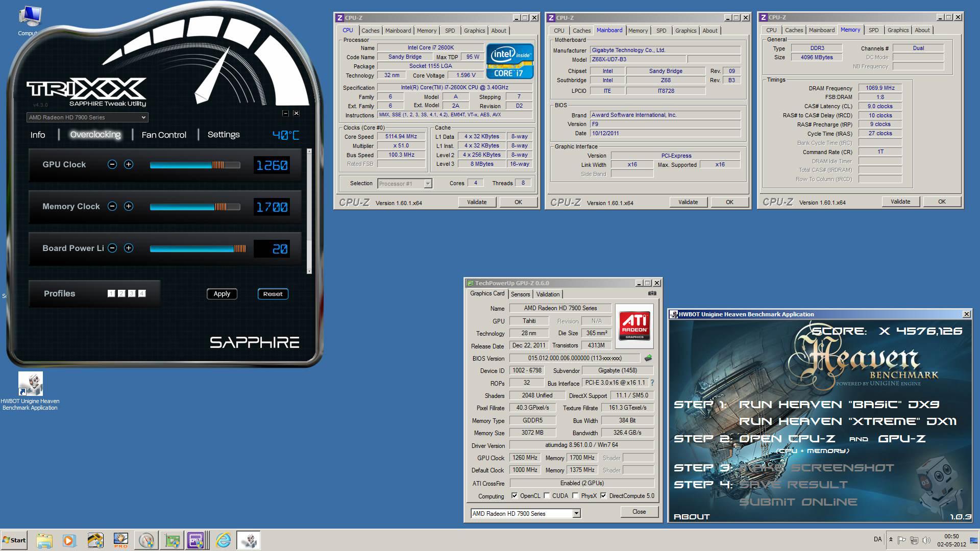Click the GPU Clock slider track

click(194, 165)
